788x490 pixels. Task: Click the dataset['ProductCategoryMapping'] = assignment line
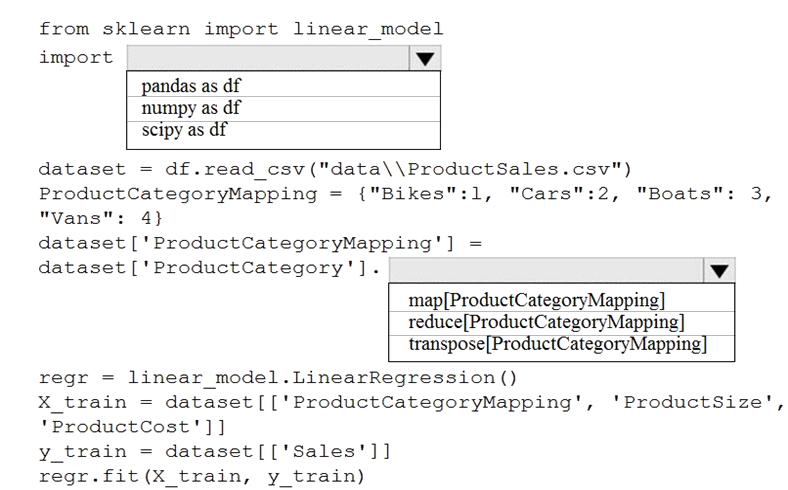(x=260, y=243)
